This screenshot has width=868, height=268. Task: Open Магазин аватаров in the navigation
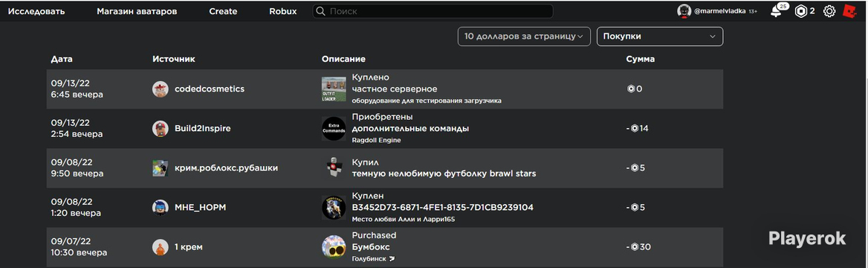click(137, 11)
